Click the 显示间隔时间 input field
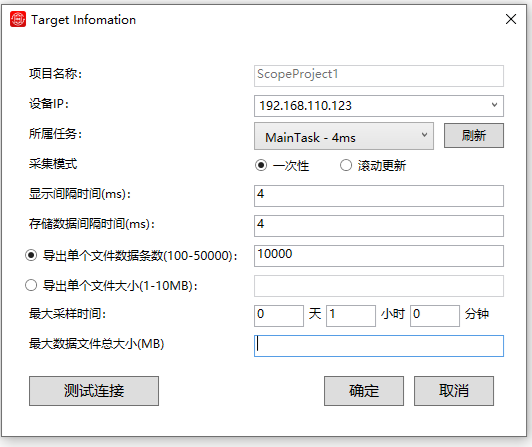The image size is (532, 447). [x=379, y=196]
